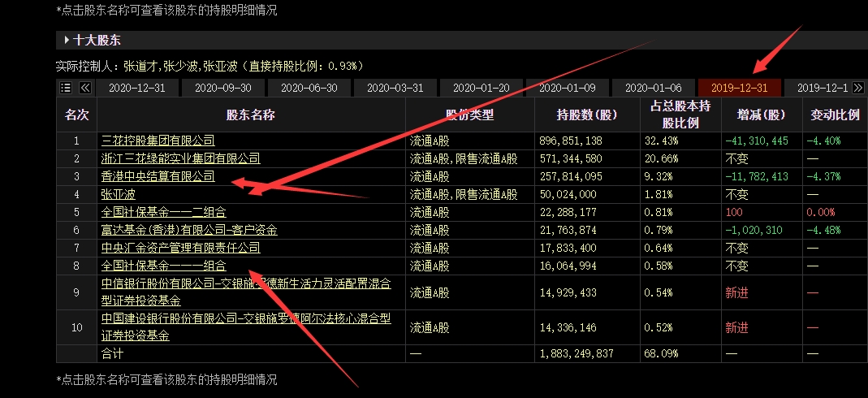Click the -4.48% change ratio
The height and width of the screenshot is (398, 868).
coord(823,231)
